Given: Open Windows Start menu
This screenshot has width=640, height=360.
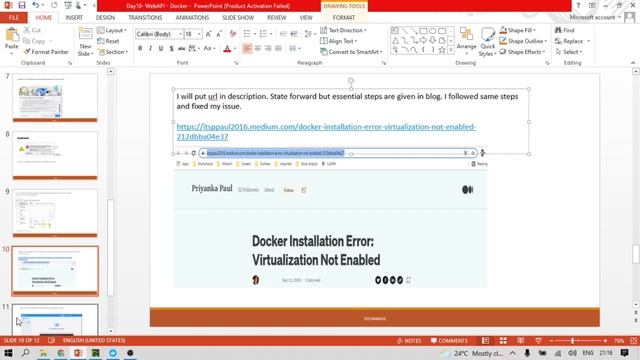Looking at the screenshot, I should 8,353.
